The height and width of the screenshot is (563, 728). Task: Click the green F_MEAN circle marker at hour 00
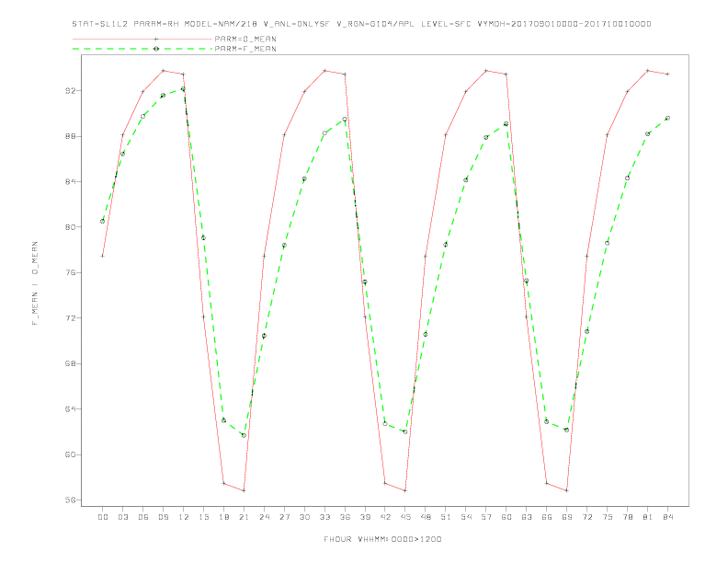click(103, 221)
